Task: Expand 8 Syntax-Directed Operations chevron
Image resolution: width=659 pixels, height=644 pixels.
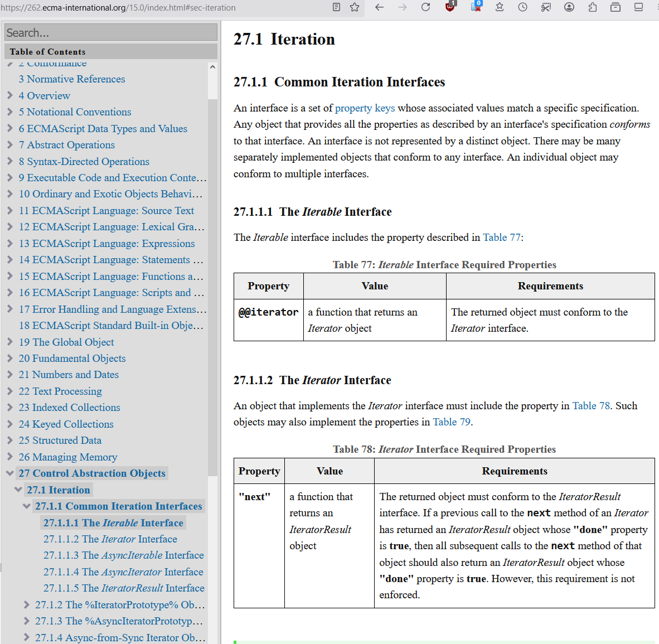Action: click(10, 161)
